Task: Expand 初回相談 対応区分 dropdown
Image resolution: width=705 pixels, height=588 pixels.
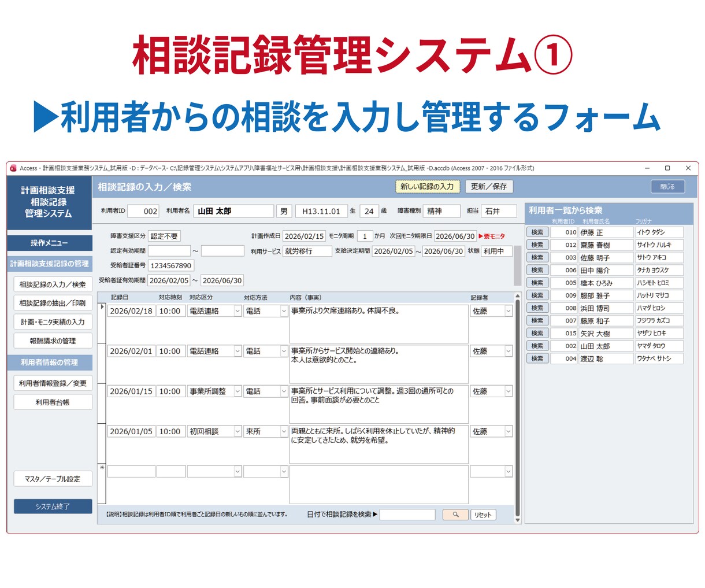Action: coord(238,431)
